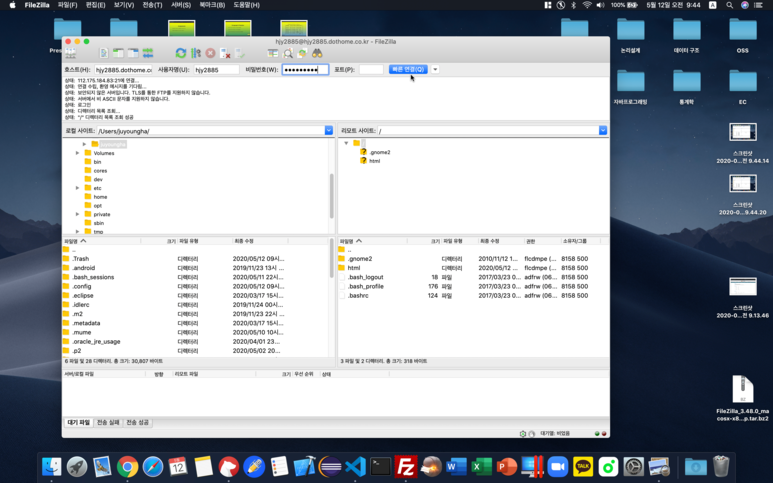Viewport: 773px width, 483px height.
Task: Select the .eclipse local directory row
Action: [x=195, y=296]
